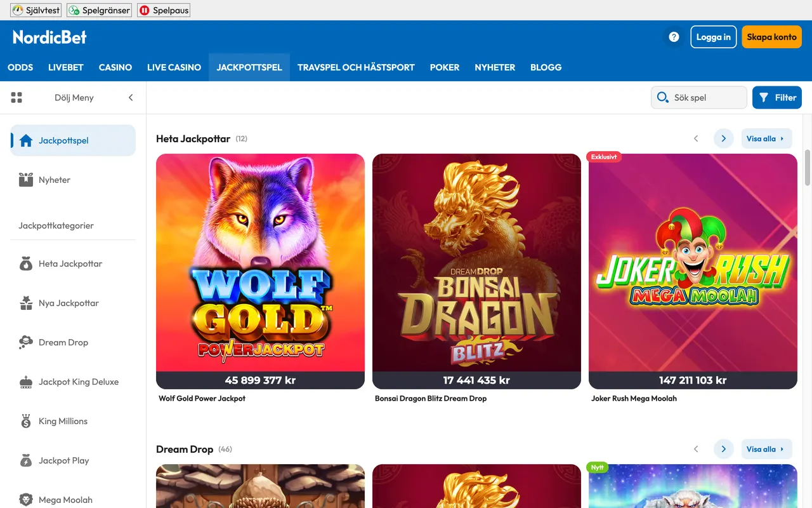The width and height of the screenshot is (812, 508).
Task: Select Nya Jackpottar sidebar category
Action: (73, 303)
